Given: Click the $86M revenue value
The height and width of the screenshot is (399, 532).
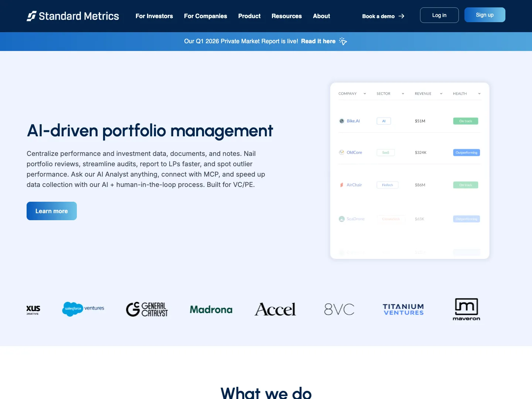Looking at the screenshot, I should tap(420, 185).
